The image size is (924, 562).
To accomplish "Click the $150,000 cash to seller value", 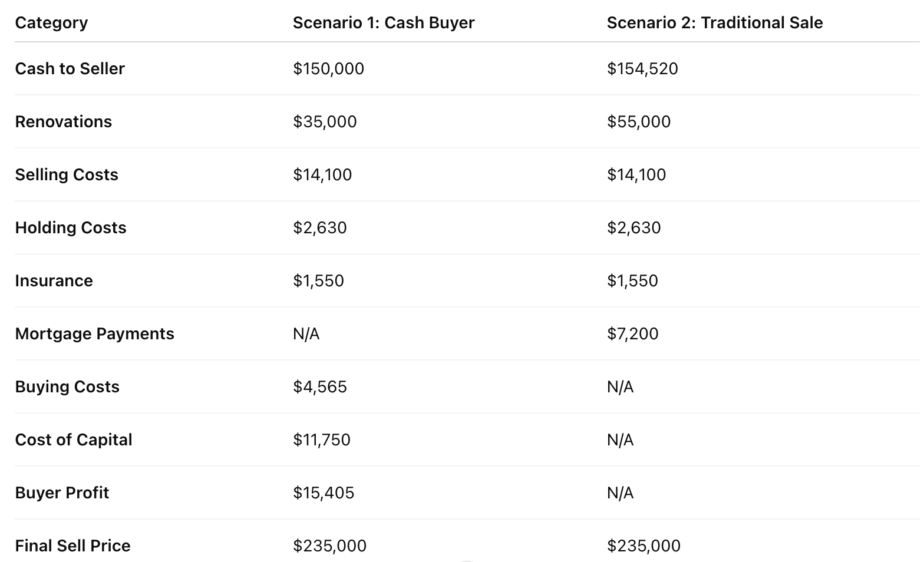I will coord(328,69).
